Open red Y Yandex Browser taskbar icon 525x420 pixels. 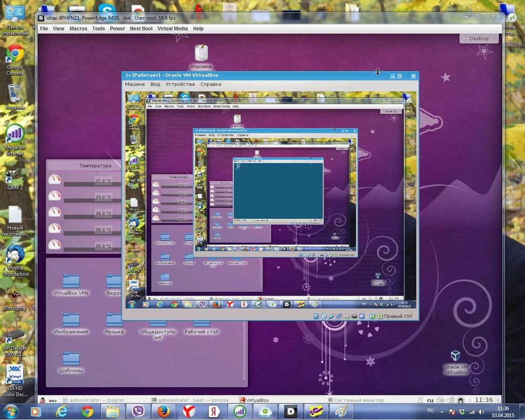click(189, 412)
